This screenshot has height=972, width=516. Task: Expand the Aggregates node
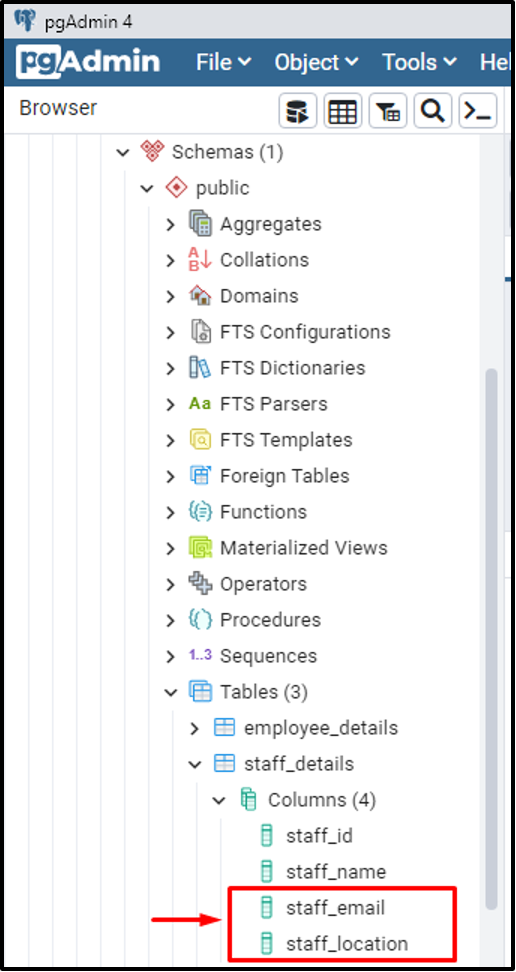[x=171, y=225]
